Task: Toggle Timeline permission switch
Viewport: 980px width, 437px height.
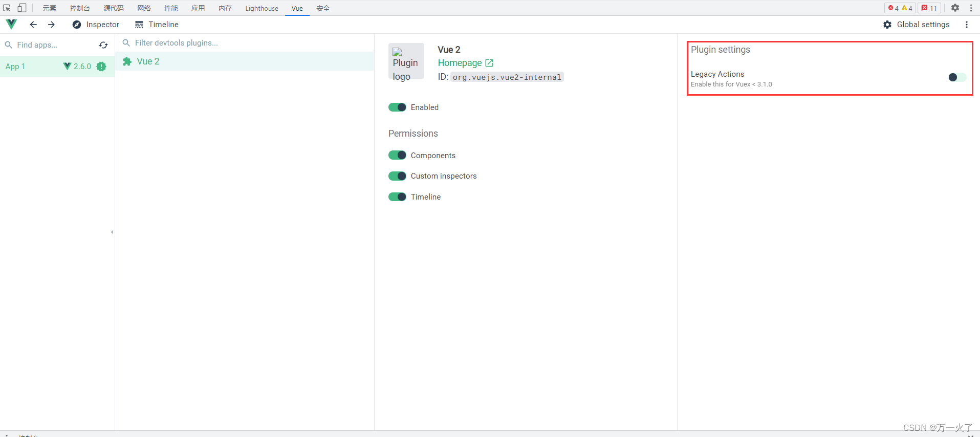Action: click(397, 196)
